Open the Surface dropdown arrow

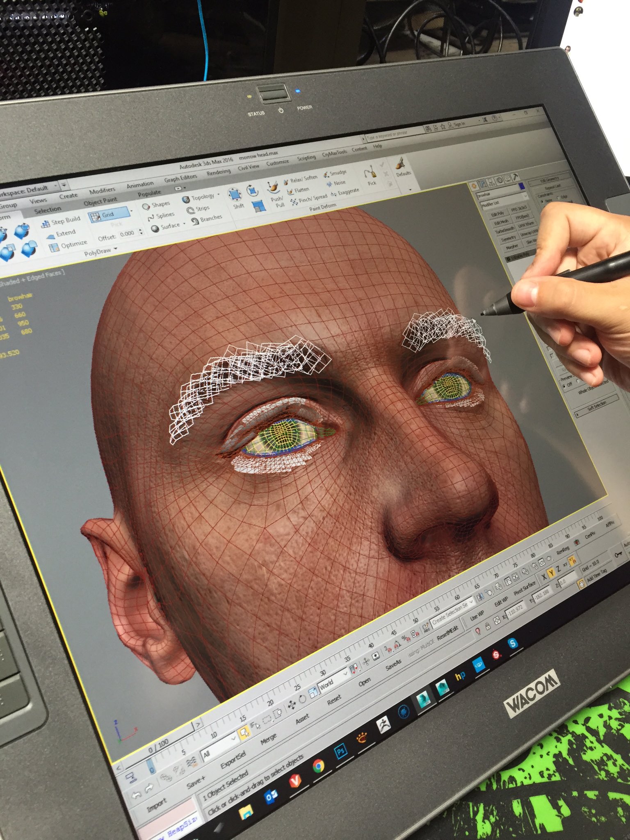[184, 224]
